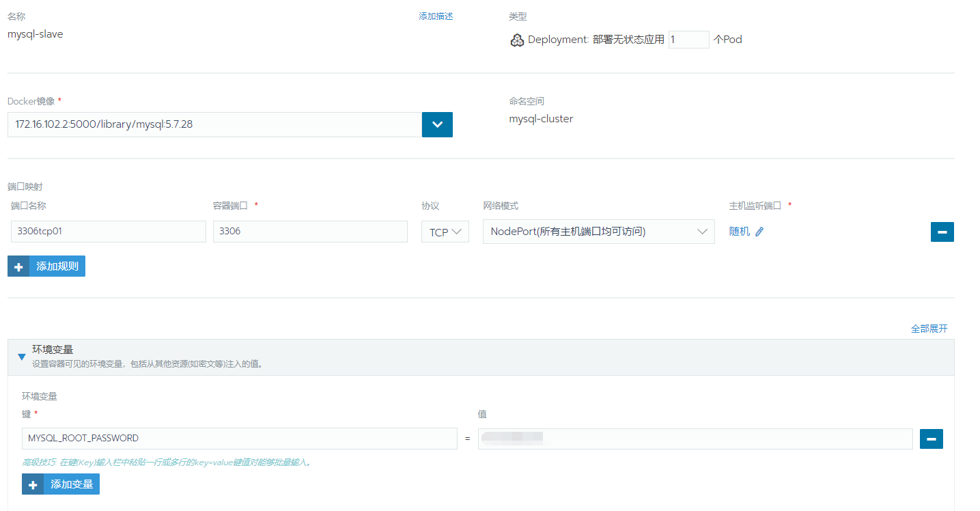The width and height of the screenshot is (980, 511).
Task: Click the 添加变量 button
Action: click(x=61, y=484)
